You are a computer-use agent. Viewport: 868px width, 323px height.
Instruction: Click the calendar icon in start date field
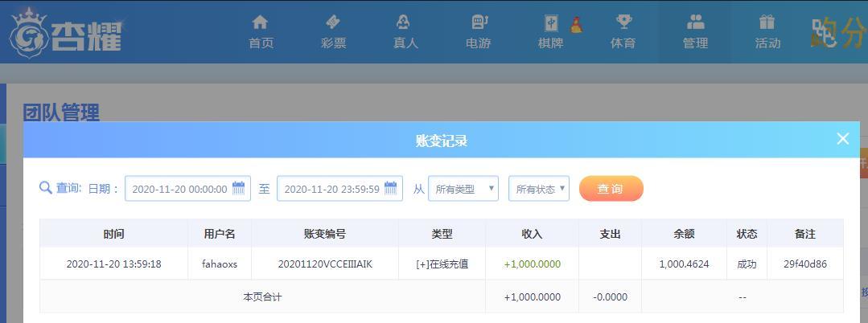[239, 188]
